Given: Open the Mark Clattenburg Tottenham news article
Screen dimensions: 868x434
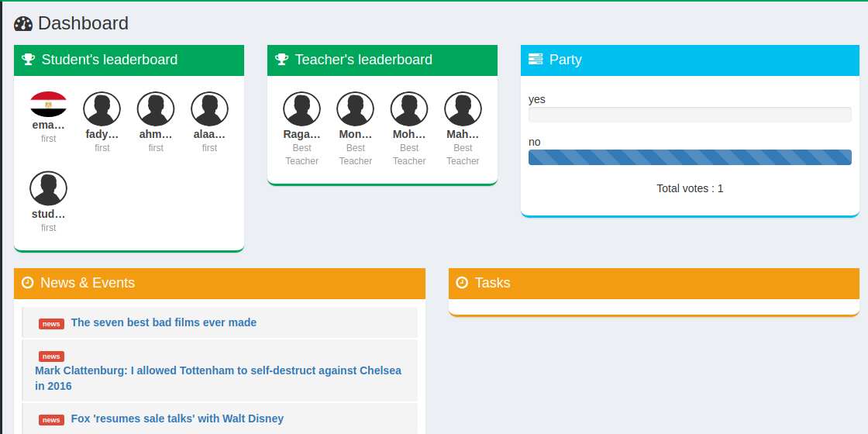Looking at the screenshot, I should [218, 378].
